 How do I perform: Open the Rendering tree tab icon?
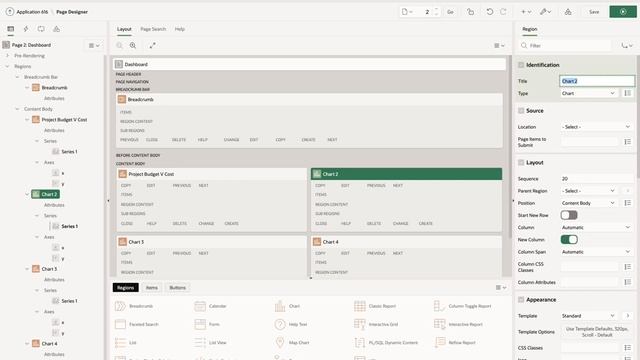click(x=11, y=29)
